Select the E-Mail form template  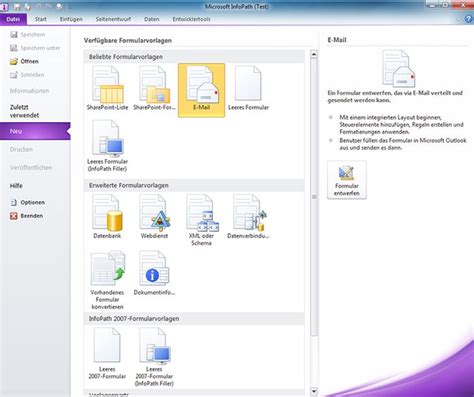point(201,90)
